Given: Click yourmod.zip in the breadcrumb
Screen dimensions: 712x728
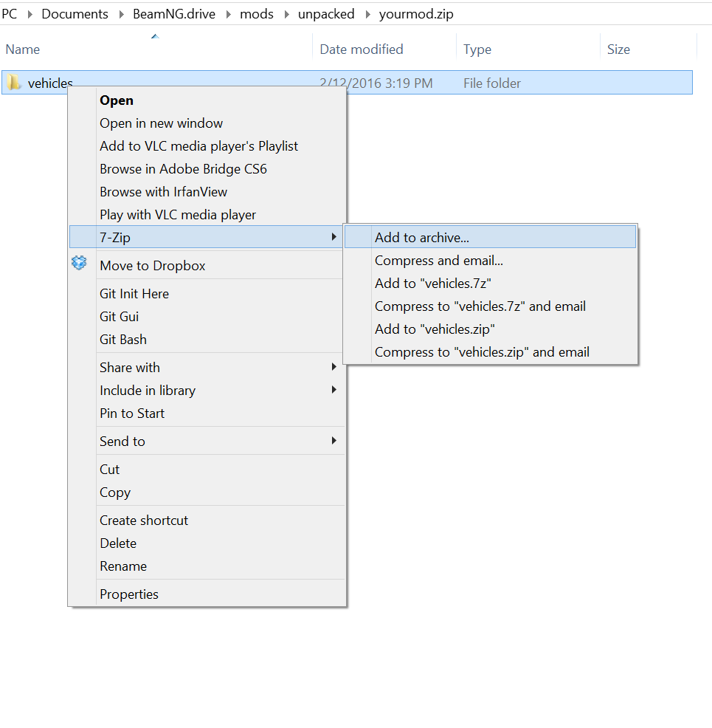Looking at the screenshot, I should (x=416, y=14).
